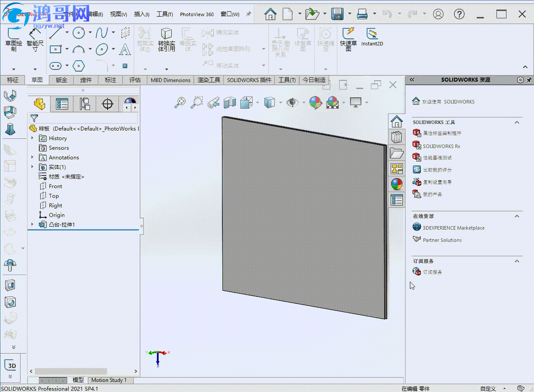The height and width of the screenshot is (392, 534).
Task: Click the 转换实体引用 convert entities tool
Action: tap(166, 40)
